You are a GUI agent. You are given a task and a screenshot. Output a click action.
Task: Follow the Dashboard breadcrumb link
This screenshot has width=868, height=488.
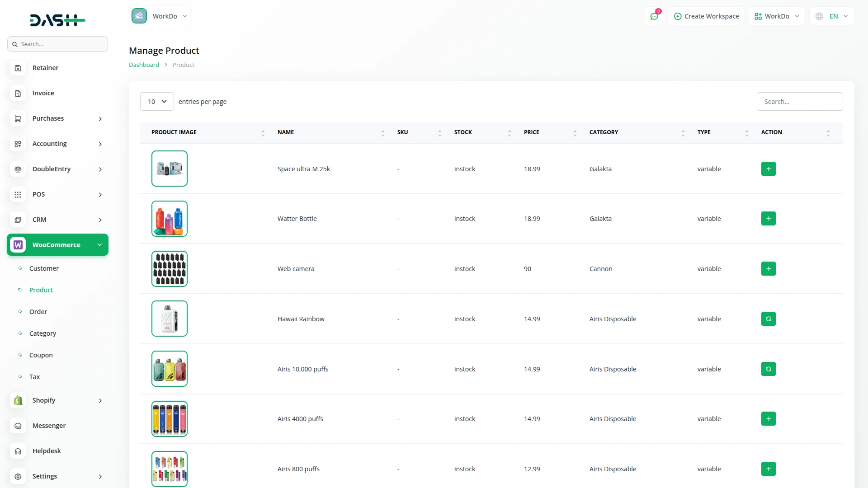coord(144,65)
